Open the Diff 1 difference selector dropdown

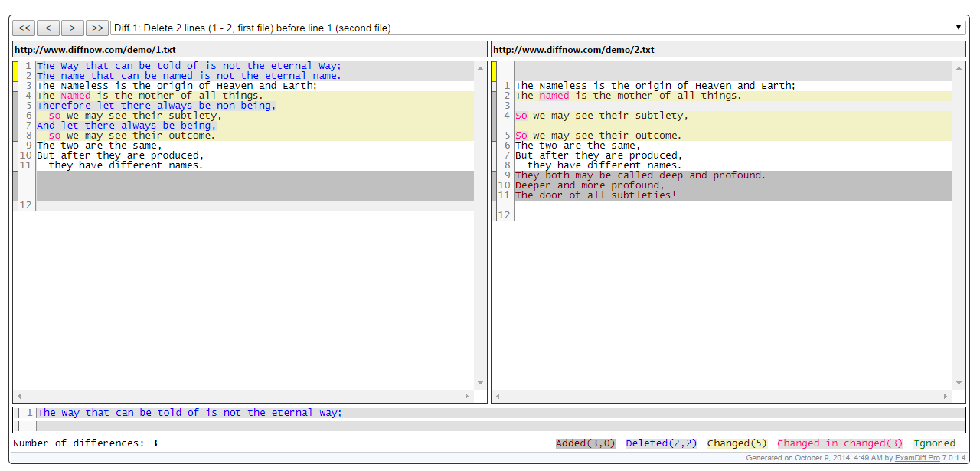pos(537,28)
